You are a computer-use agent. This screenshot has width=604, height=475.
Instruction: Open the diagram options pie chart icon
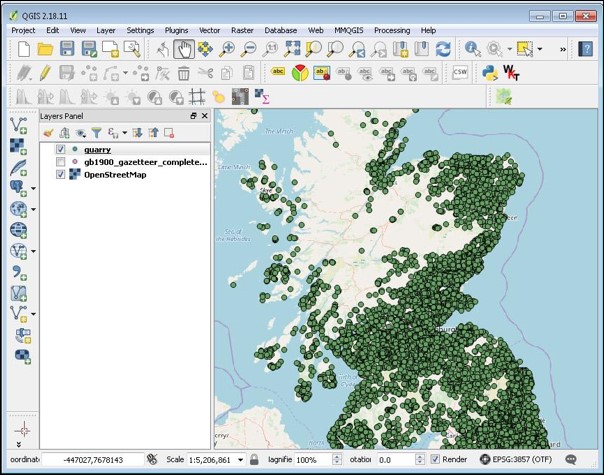(300, 72)
